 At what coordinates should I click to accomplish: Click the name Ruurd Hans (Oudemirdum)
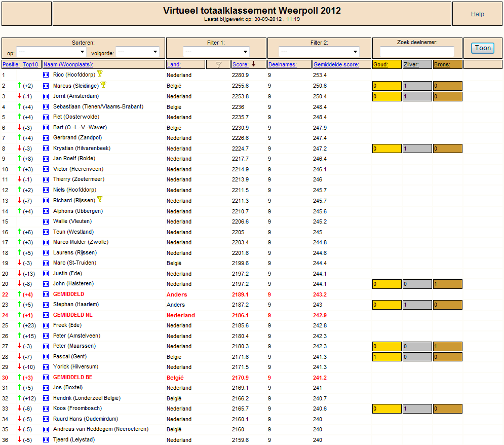(86, 419)
